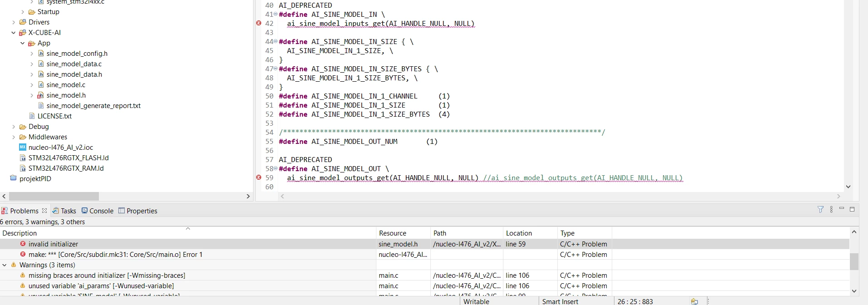Sort problems by Description column header
Screen dimensions: 868x305
tap(188, 233)
